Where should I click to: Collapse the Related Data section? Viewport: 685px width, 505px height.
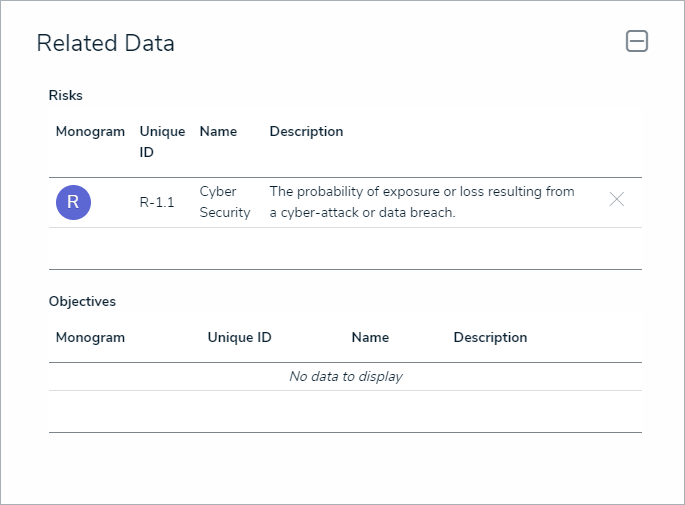637,41
